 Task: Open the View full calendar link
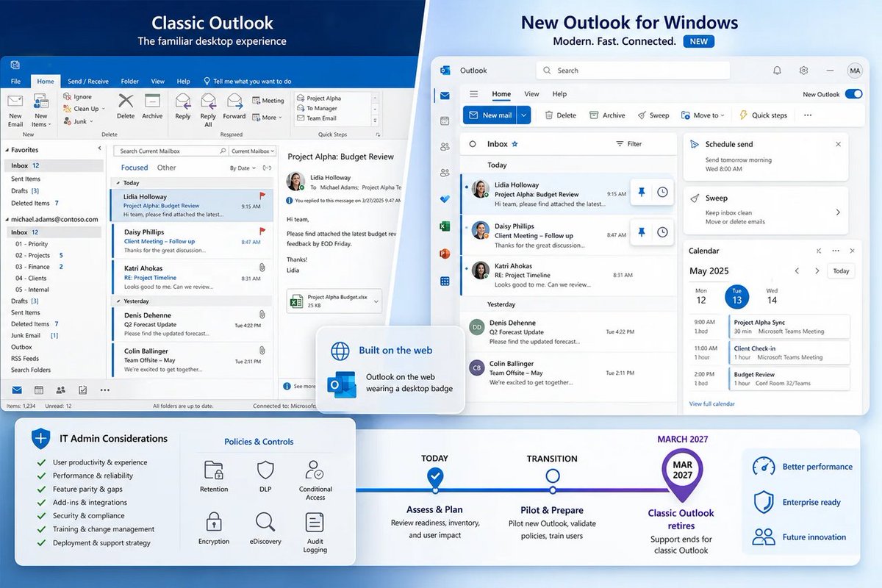pyautogui.click(x=711, y=404)
